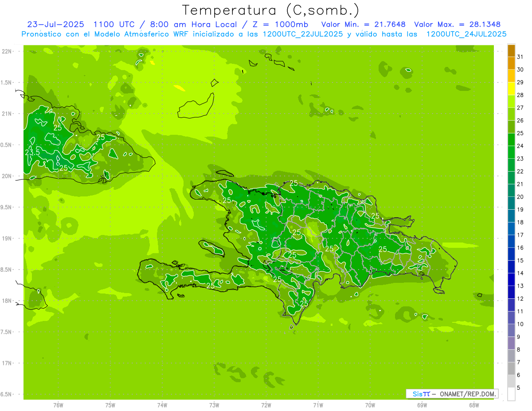Click the colorbar swatch between 26 and 27
Image resolution: width=532 pixels, height=411 pixels.
(511, 114)
